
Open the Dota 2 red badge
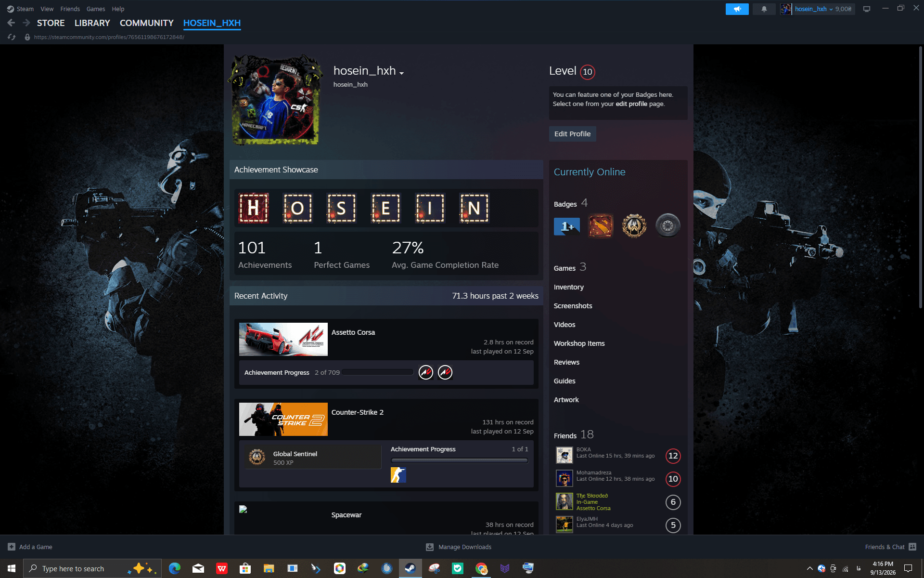coord(601,225)
